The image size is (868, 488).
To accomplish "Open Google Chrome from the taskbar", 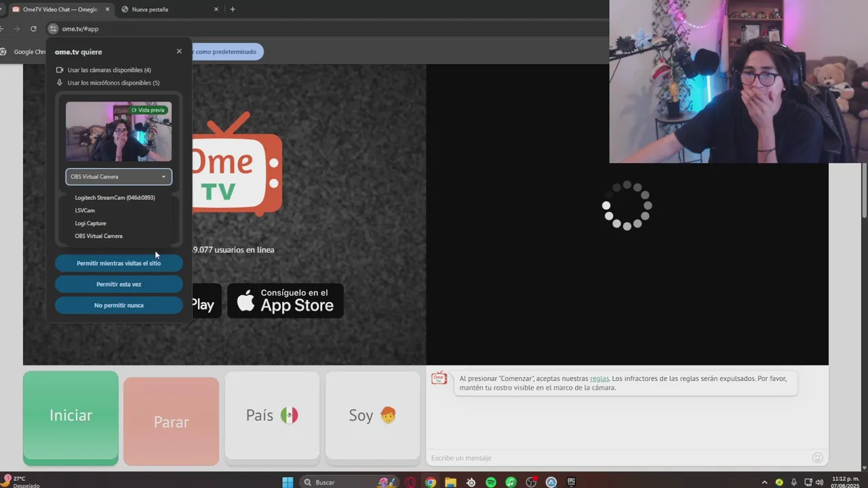I will click(431, 482).
